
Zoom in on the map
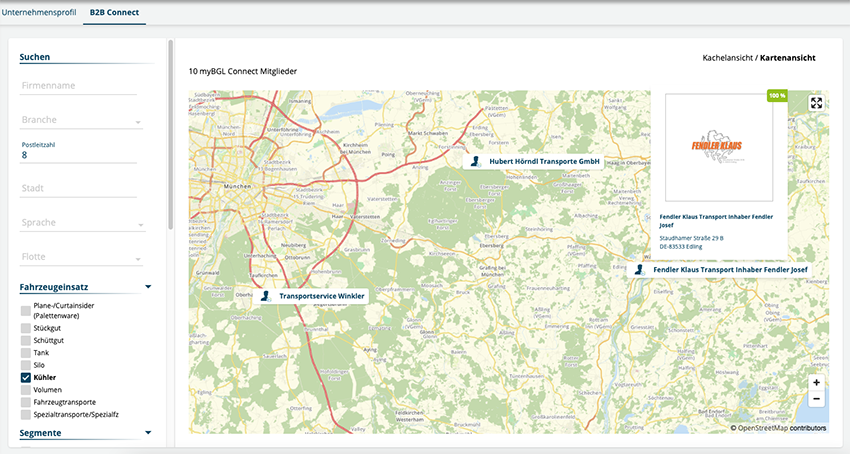pyautogui.click(x=816, y=382)
